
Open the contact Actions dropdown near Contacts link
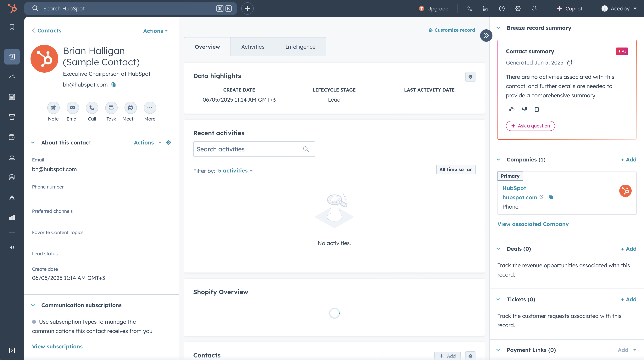click(x=155, y=31)
